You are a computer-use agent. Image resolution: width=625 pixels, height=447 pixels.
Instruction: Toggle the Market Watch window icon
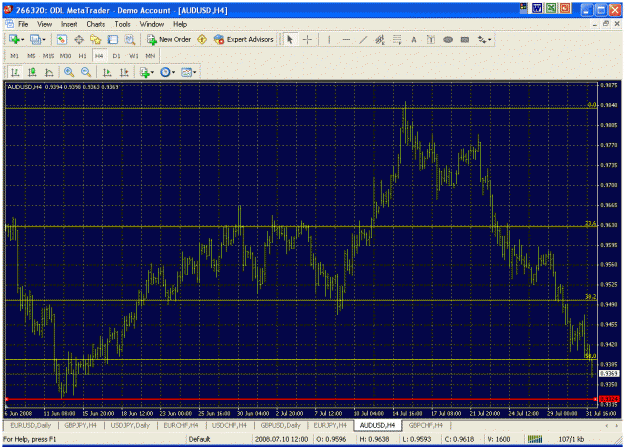[62, 39]
